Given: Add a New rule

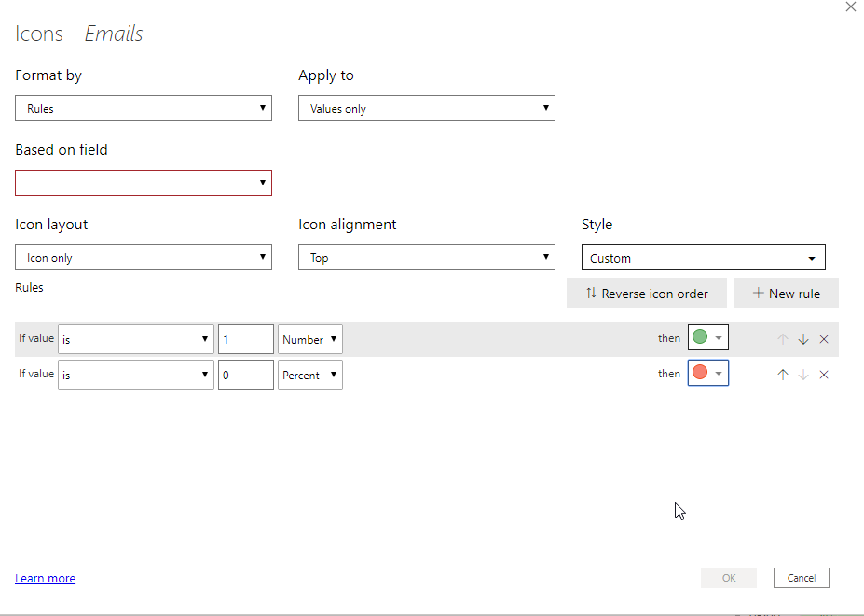Looking at the screenshot, I should pyautogui.click(x=787, y=294).
